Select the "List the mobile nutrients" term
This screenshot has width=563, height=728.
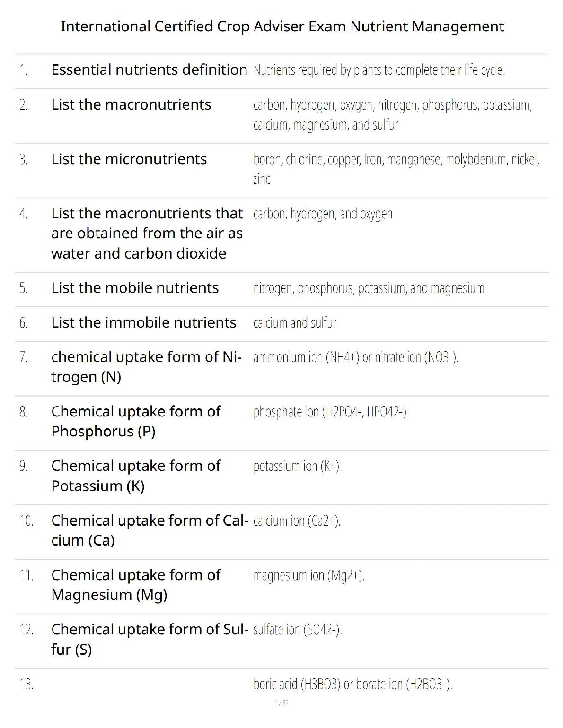(135, 288)
